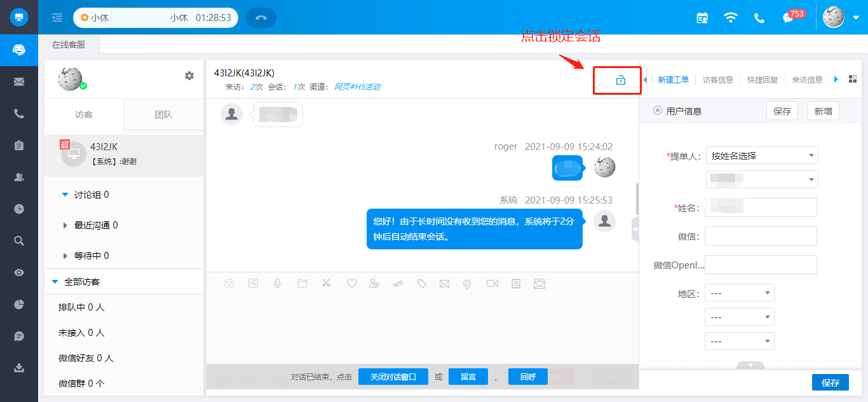Select the 快捷回复 tab
The image size is (868, 402).
[x=763, y=80]
